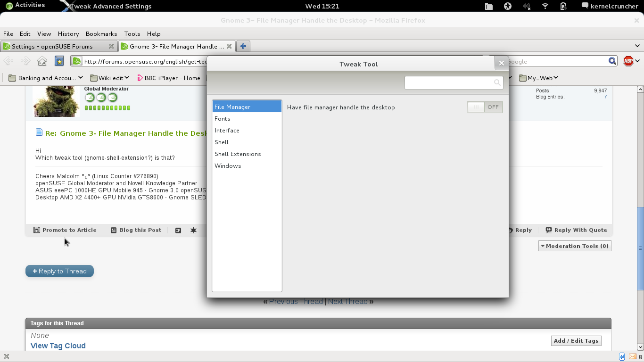
Task: Open Firefox History menu
Action: [x=68, y=34]
